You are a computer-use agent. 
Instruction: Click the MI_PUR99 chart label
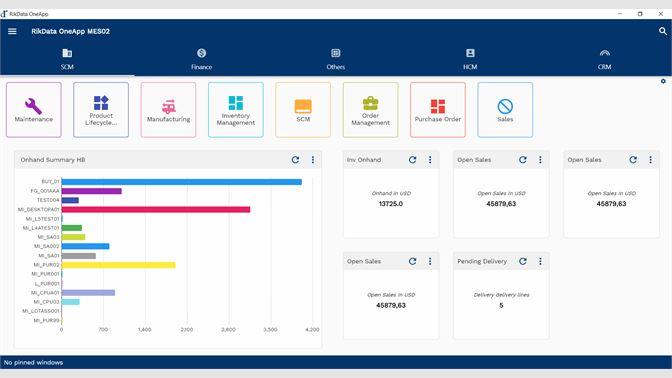46,320
